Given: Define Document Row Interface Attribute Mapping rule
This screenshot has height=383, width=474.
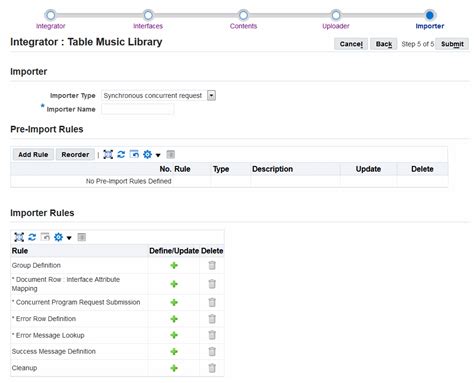Looking at the screenshot, I should click(x=174, y=284).
